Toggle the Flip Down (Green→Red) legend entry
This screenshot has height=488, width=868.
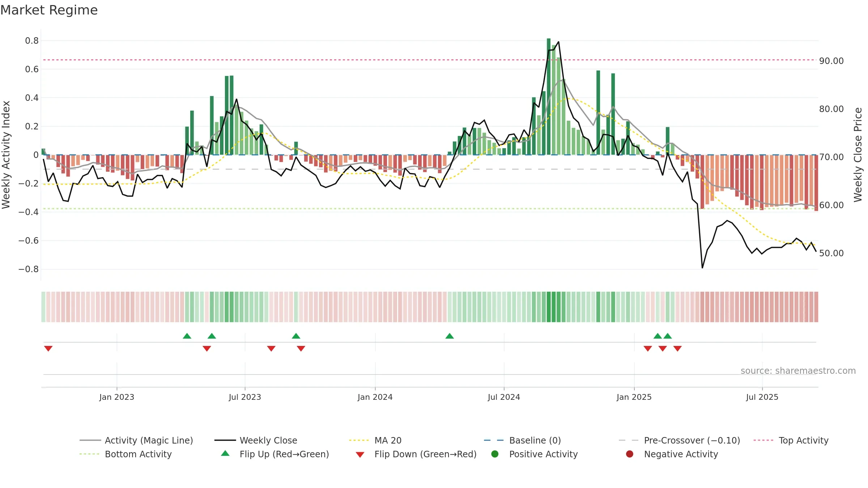click(416, 454)
